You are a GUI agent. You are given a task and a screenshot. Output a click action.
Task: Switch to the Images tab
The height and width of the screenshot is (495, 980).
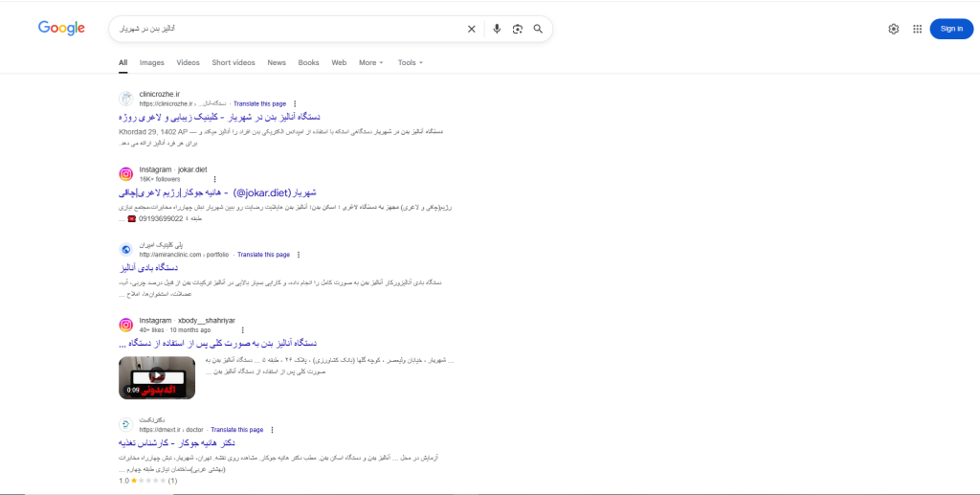point(152,62)
